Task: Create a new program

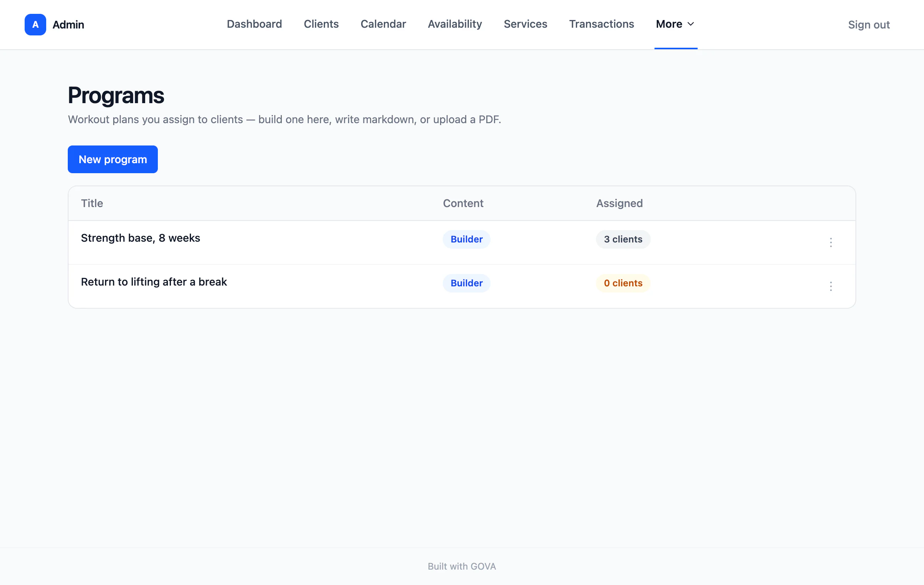Action: tap(113, 159)
